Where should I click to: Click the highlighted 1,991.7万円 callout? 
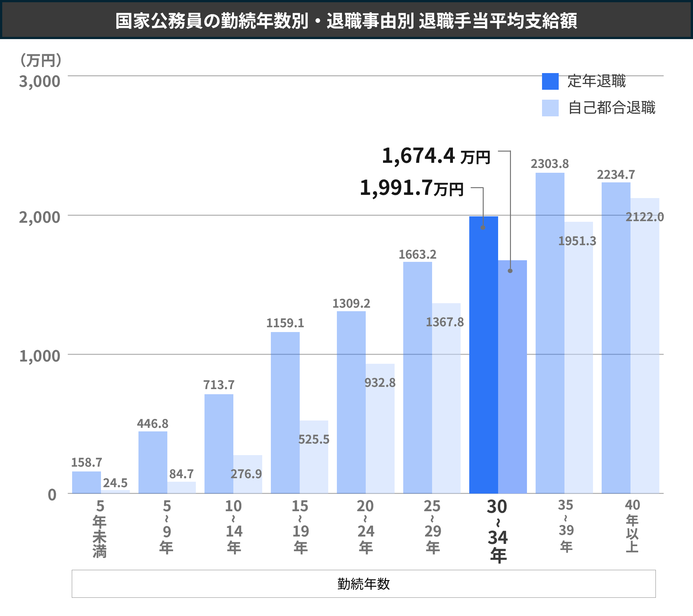(x=411, y=188)
